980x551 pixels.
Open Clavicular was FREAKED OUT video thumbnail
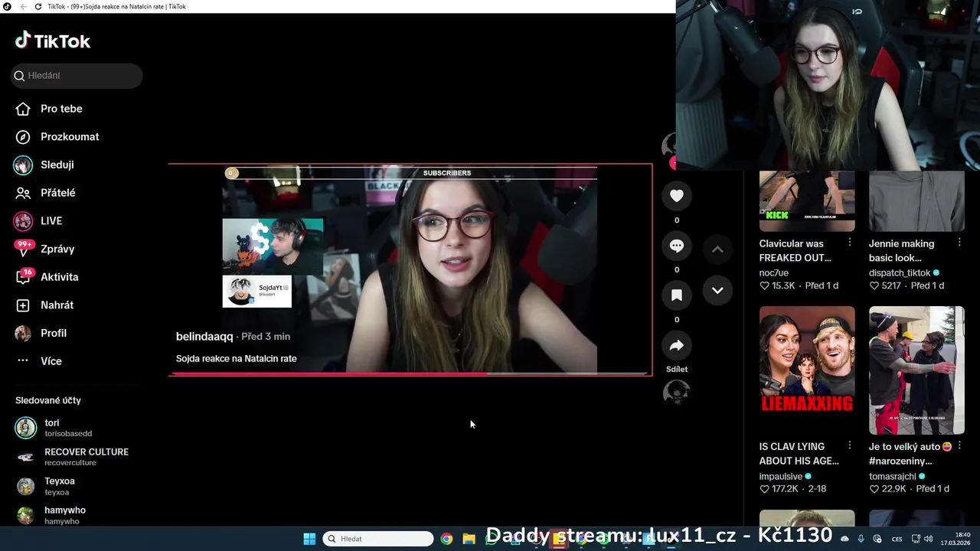pyautogui.click(x=807, y=201)
